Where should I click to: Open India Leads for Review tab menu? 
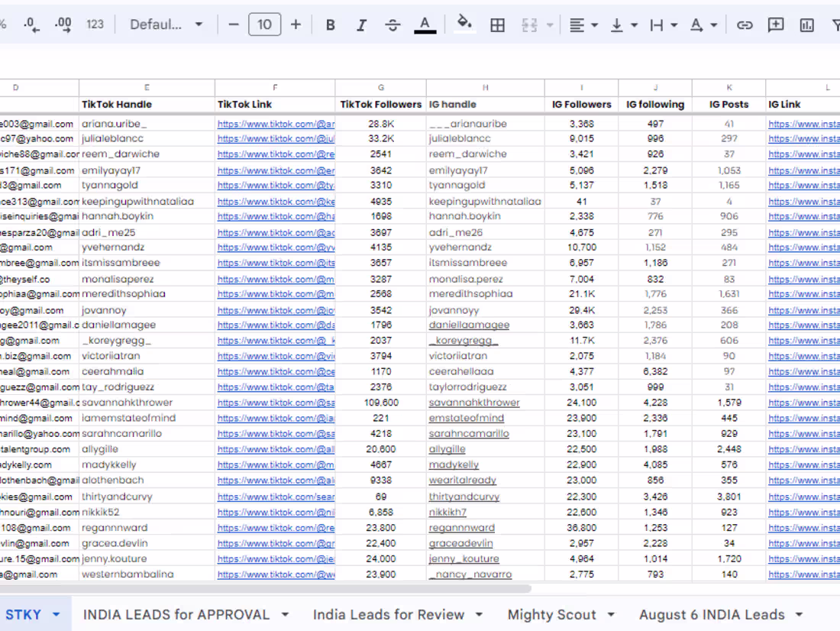coord(479,614)
